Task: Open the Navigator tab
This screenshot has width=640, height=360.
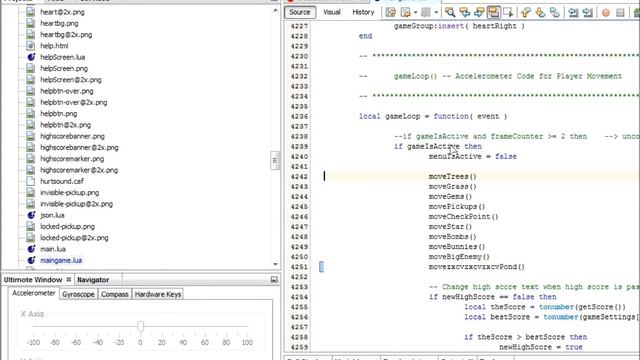Action: pos(93,280)
